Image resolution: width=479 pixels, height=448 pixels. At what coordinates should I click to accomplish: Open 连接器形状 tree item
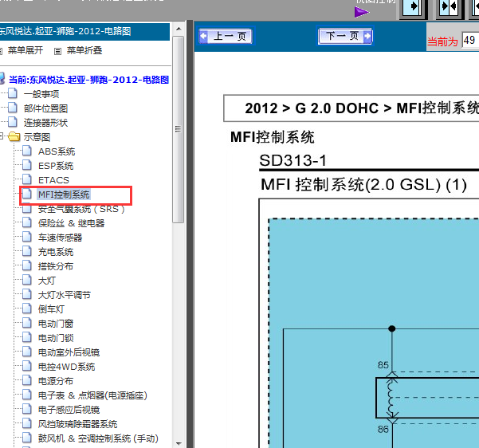(x=45, y=123)
